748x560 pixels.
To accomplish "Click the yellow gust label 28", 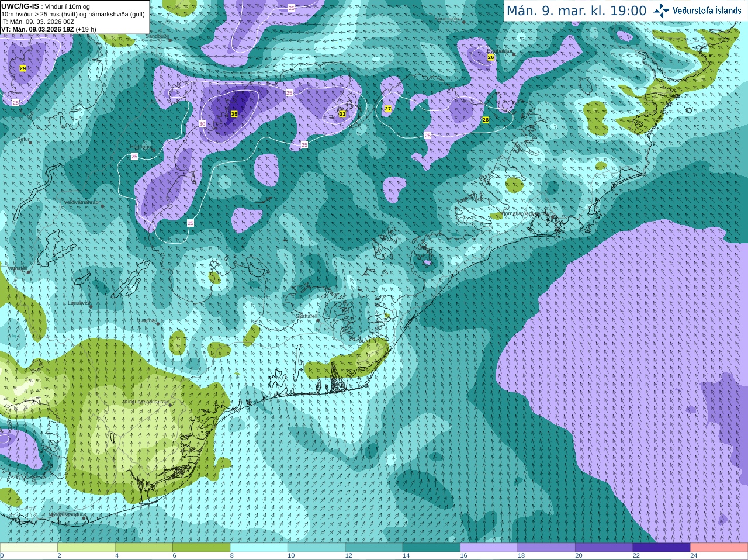I will click(486, 119).
